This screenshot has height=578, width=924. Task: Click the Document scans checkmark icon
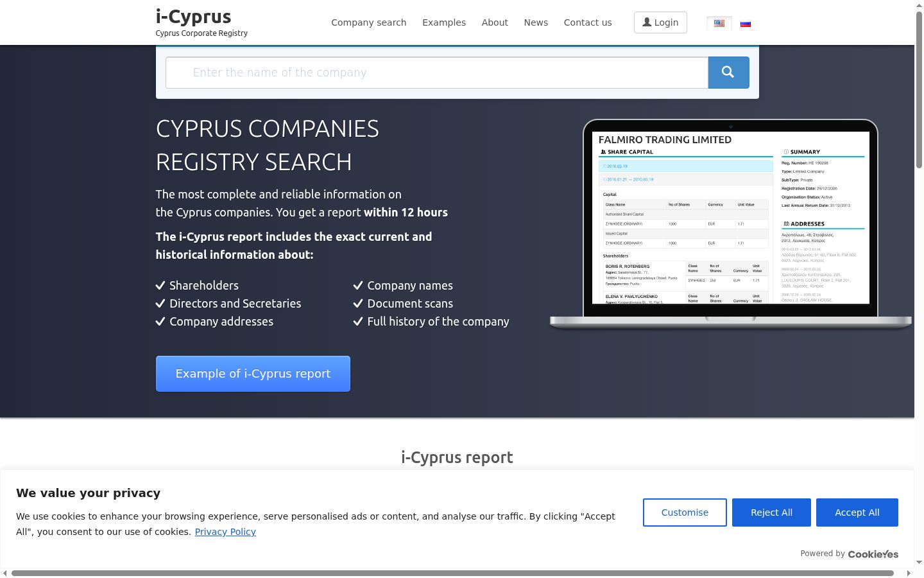pos(358,304)
